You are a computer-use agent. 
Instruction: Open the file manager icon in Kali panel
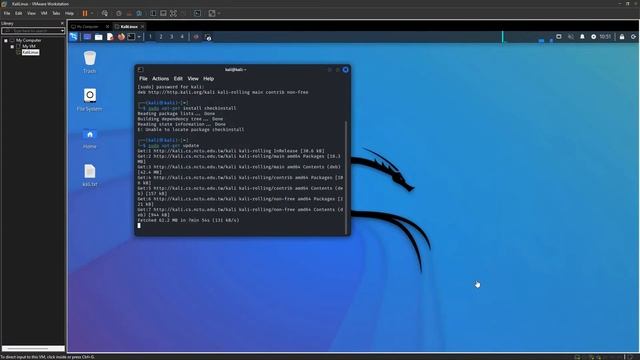tap(98, 37)
